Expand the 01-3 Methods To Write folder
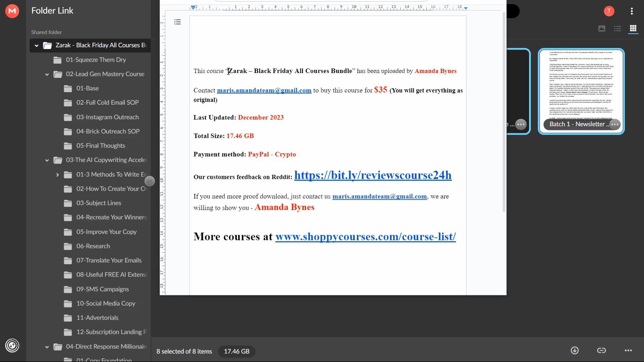 [x=57, y=175]
